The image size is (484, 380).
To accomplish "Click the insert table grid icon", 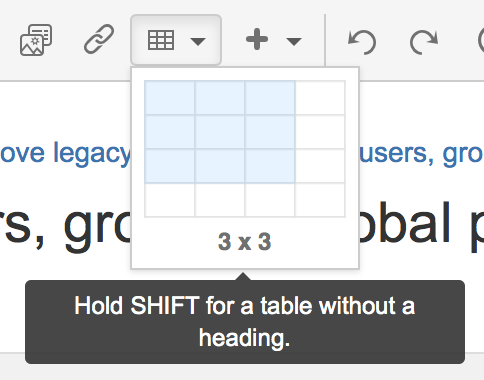I will pos(161,40).
